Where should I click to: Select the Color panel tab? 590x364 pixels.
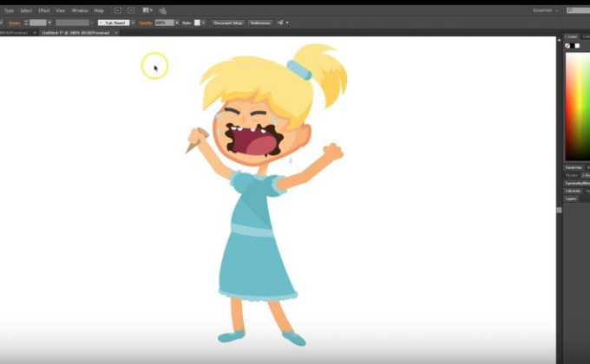click(x=572, y=36)
